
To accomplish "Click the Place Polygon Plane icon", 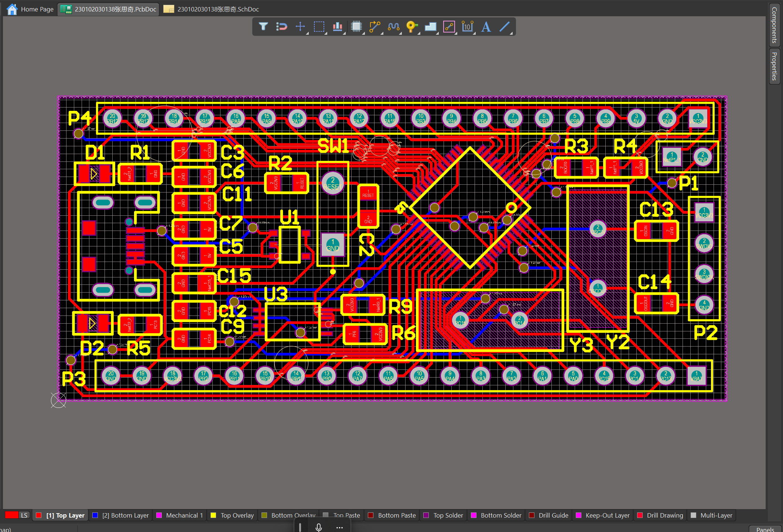I will pos(430,27).
